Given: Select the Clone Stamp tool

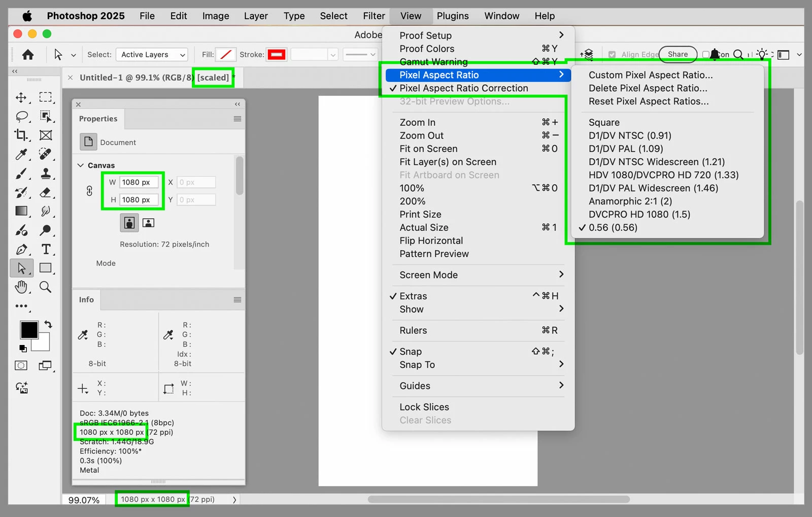Looking at the screenshot, I should (x=46, y=174).
